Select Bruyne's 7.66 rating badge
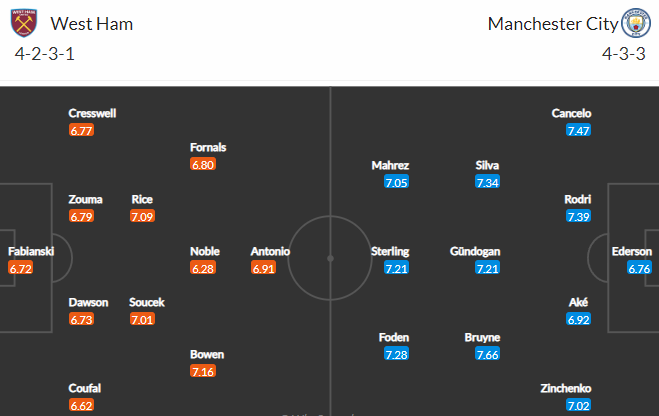659x416 pixels. coord(488,354)
